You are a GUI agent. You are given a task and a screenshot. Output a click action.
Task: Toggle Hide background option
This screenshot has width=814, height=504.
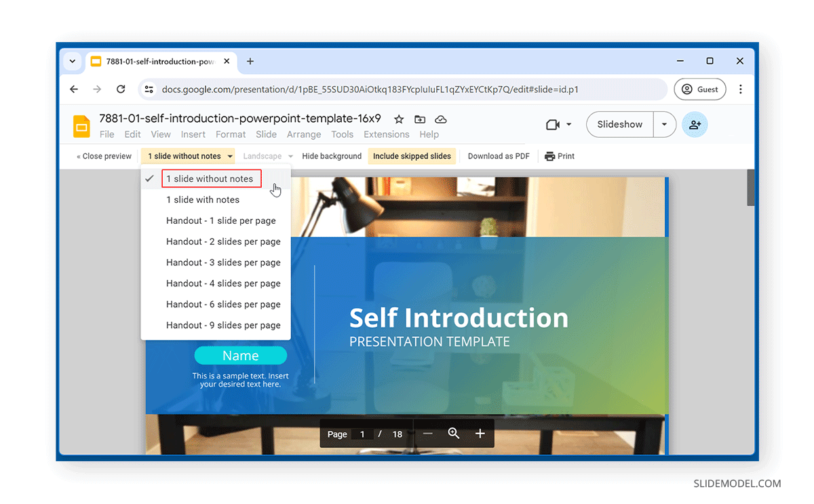[332, 156]
